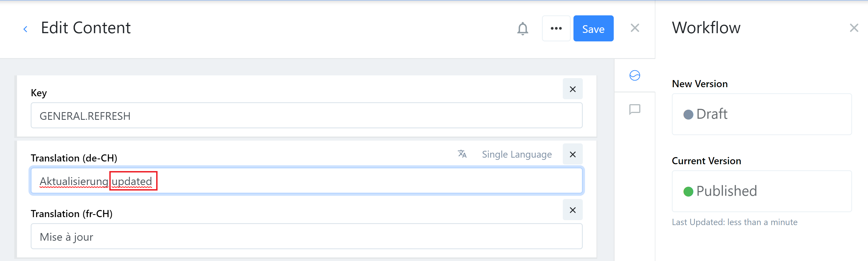The image size is (868, 261).
Task: Open the comments sidebar tab icon
Action: (635, 109)
